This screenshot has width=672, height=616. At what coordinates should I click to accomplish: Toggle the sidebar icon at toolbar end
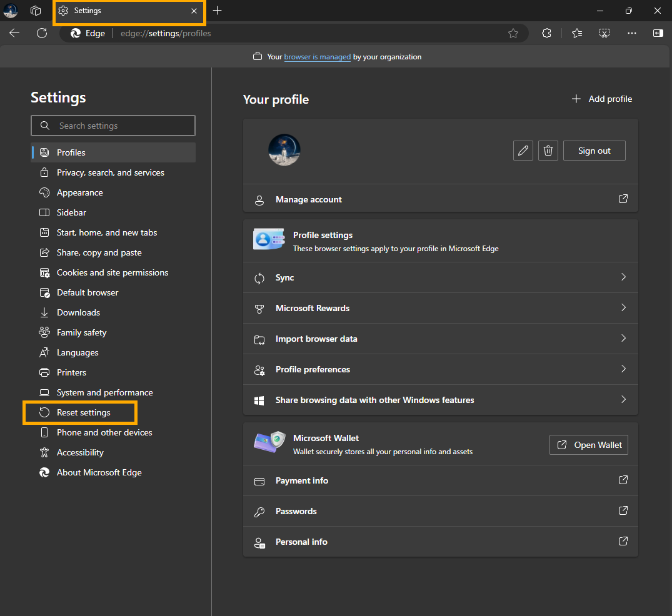[x=658, y=33]
